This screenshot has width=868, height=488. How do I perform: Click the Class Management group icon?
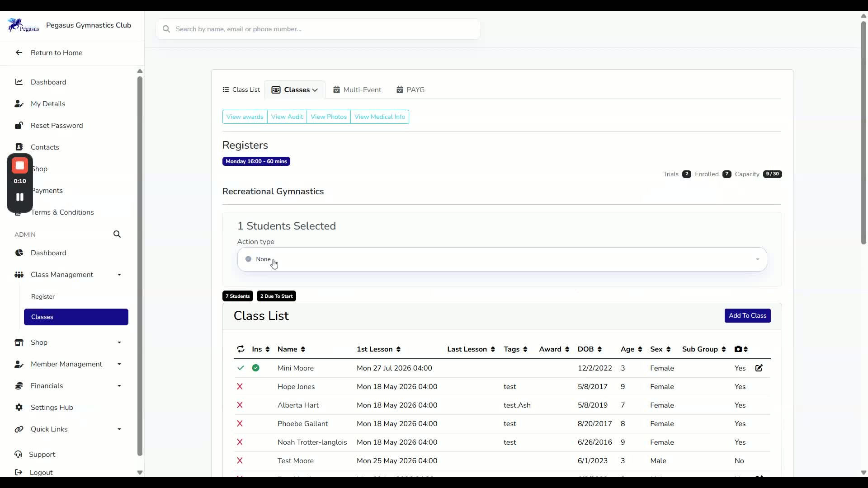[x=19, y=274]
